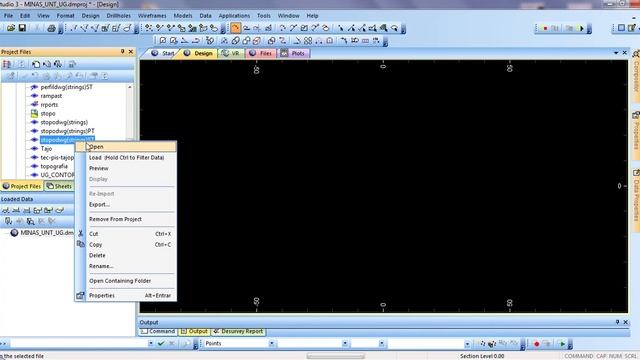Open the Design menu
The image size is (640, 360).
tap(90, 16)
